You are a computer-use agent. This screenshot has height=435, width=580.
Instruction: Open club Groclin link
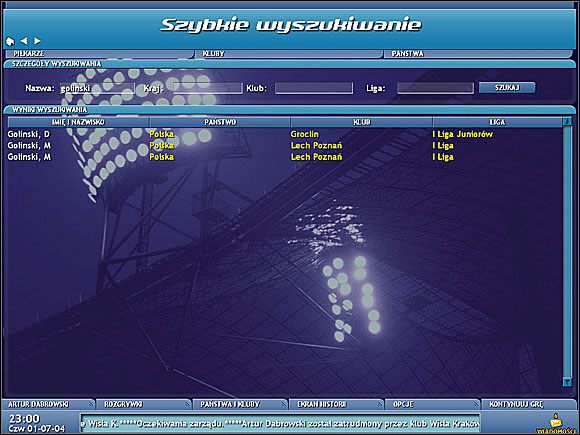[x=304, y=134]
